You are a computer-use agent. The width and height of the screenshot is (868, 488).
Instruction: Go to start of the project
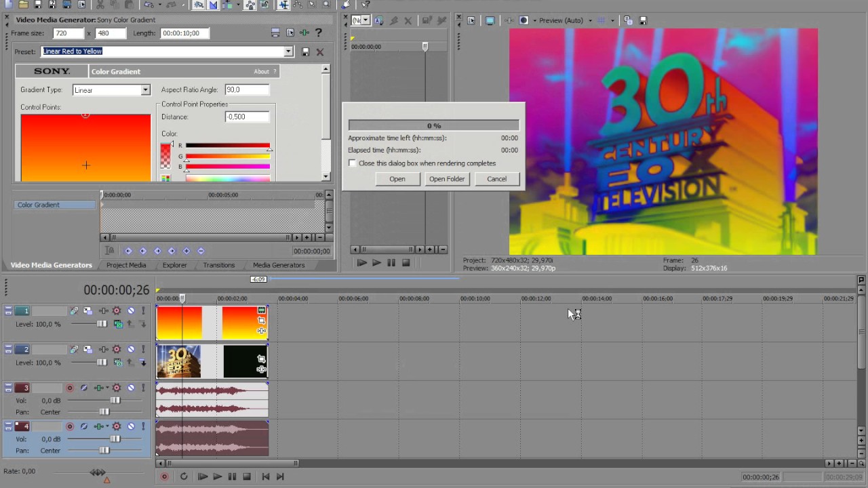[266, 476]
